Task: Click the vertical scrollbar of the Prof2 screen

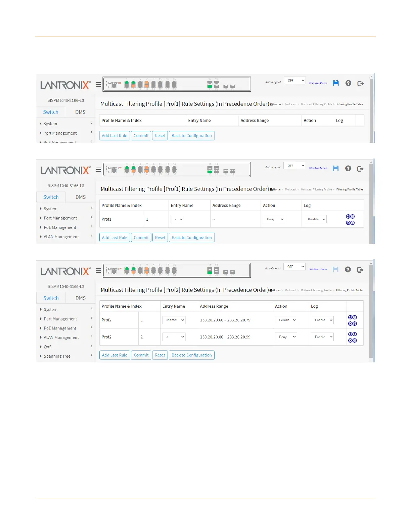Action: [x=371, y=311]
